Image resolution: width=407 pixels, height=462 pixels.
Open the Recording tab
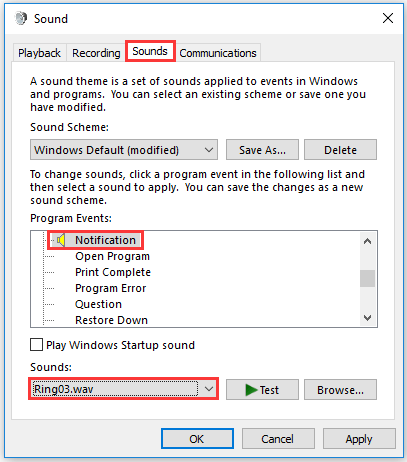point(96,53)
